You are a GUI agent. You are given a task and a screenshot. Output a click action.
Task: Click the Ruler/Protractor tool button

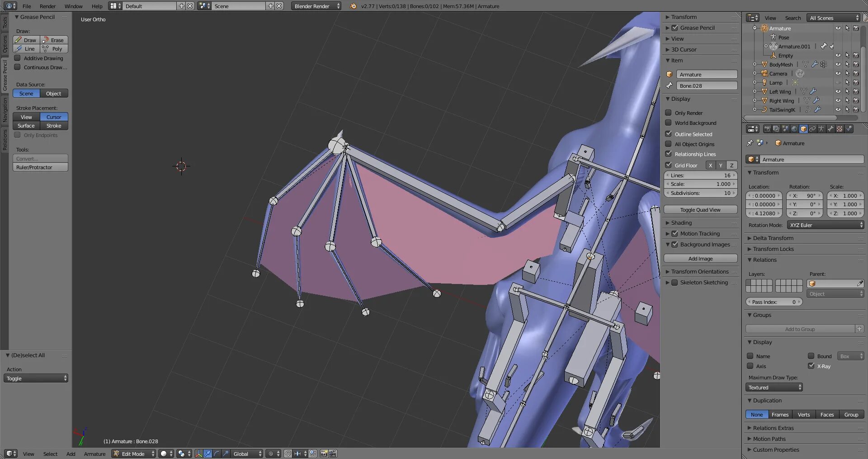click(x=40, y=167)
